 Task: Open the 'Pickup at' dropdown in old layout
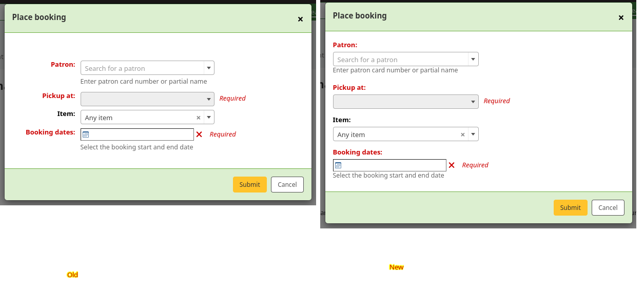147,99
